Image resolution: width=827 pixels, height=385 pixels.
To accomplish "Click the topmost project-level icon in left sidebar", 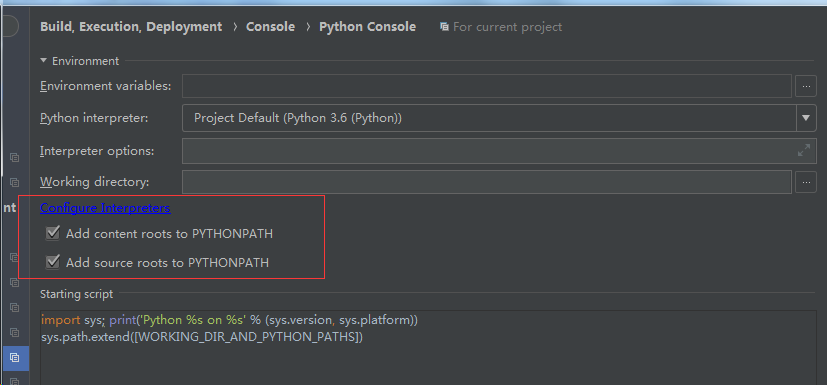I will [15, 157].
